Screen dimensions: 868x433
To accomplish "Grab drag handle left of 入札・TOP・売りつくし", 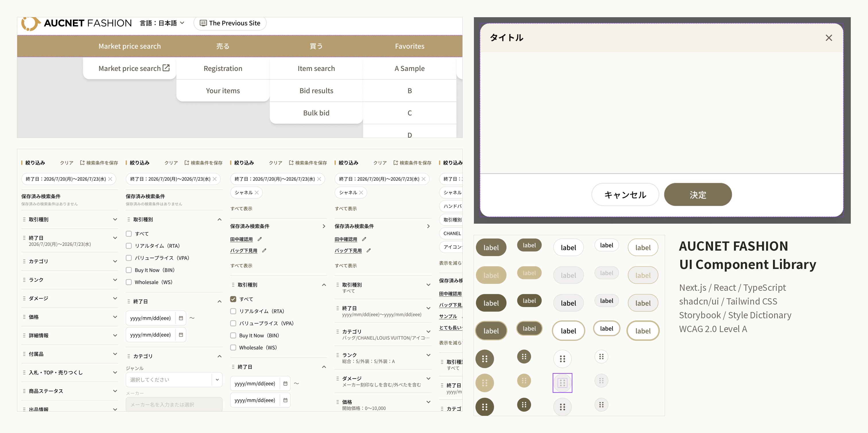I will tap(24, 372).
